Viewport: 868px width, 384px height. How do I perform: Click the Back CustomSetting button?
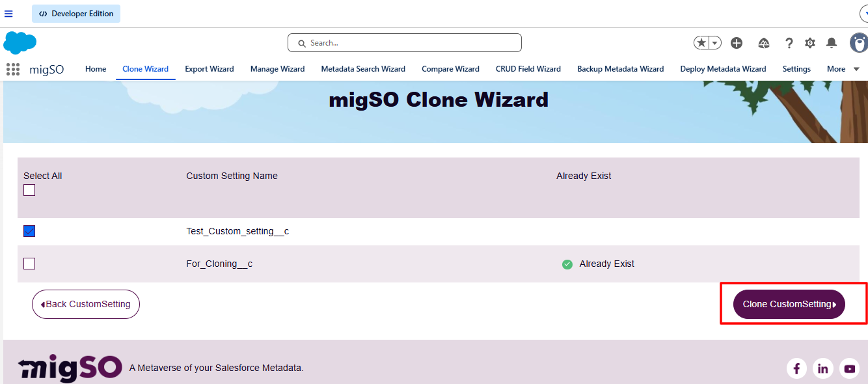86,304
